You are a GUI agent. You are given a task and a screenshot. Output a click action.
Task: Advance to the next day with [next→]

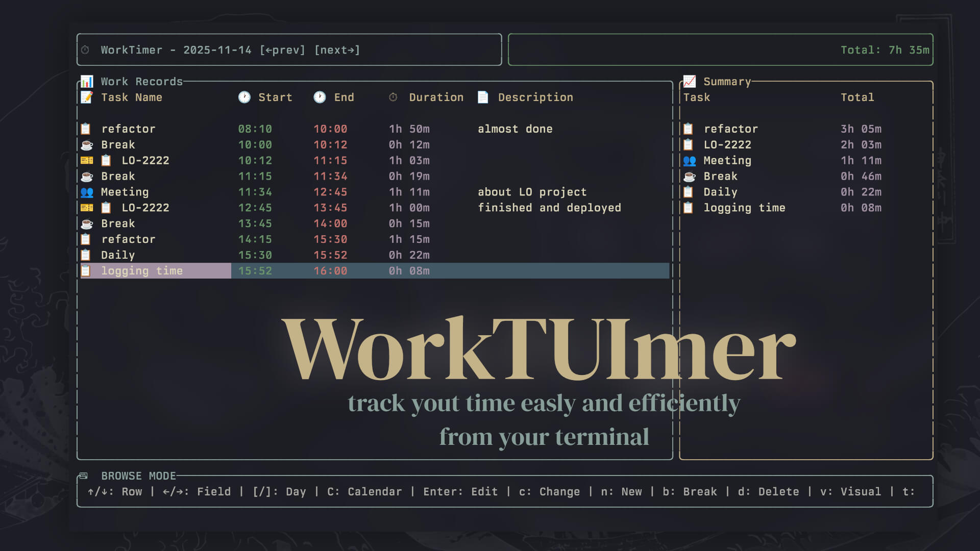point(338,50)
